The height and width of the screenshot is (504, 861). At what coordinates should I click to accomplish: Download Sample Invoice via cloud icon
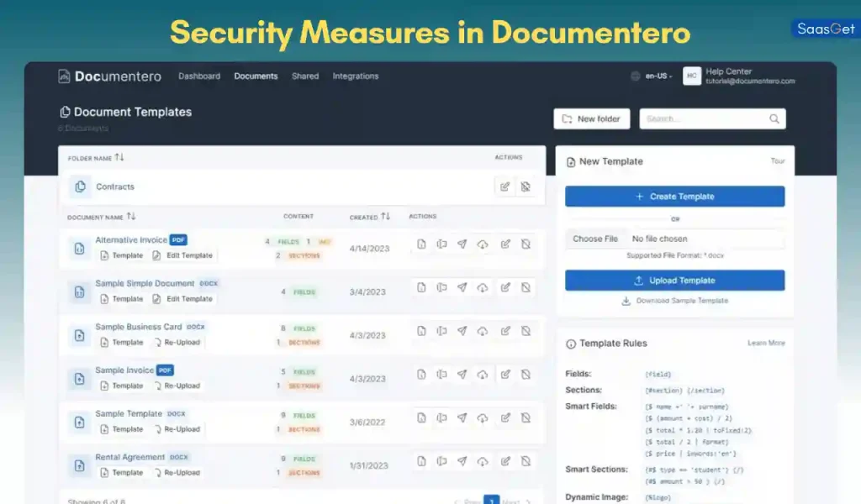click(482, 374)
